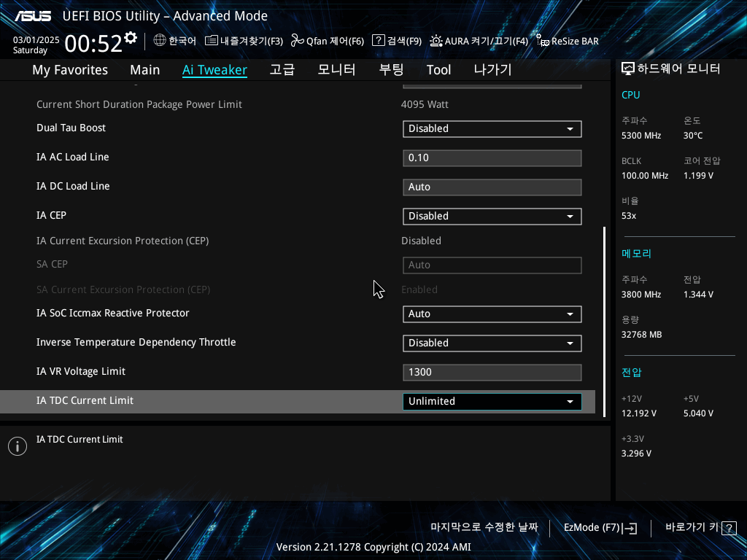Click the IA VR Voltage Limit field
Viewport: 747px width, 560px height.
492,373
